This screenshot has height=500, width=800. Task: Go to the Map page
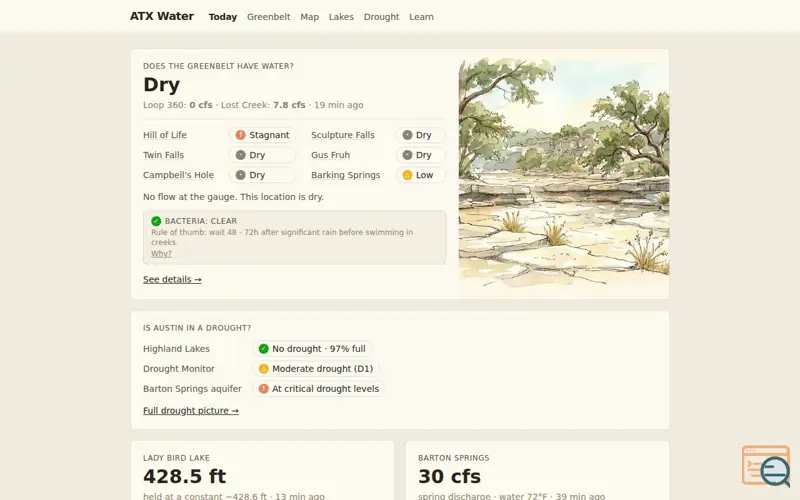pyautogui.click(x=309, y=17)
